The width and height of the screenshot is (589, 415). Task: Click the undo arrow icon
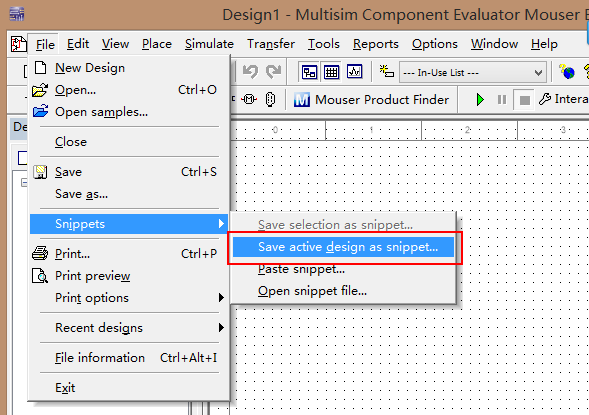[251, 71]
